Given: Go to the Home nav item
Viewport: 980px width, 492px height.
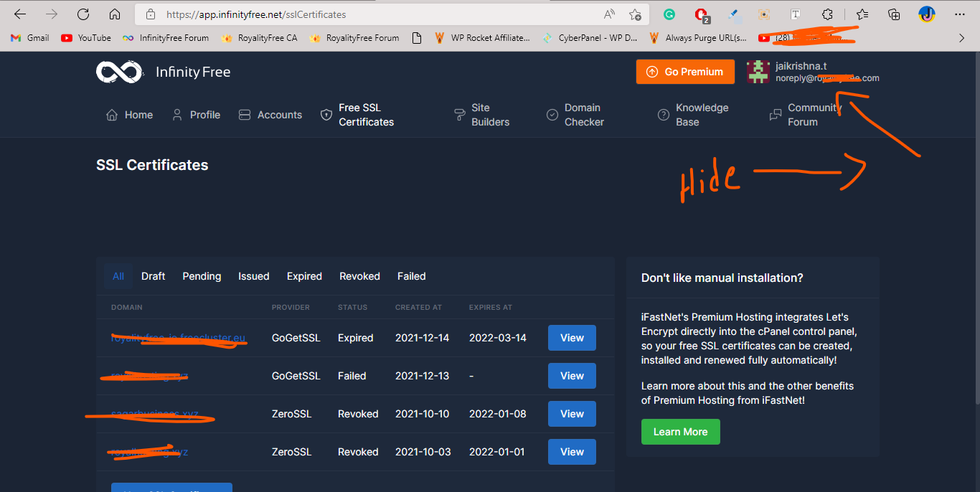Looking at the screenshot, I should pos(129,115).
